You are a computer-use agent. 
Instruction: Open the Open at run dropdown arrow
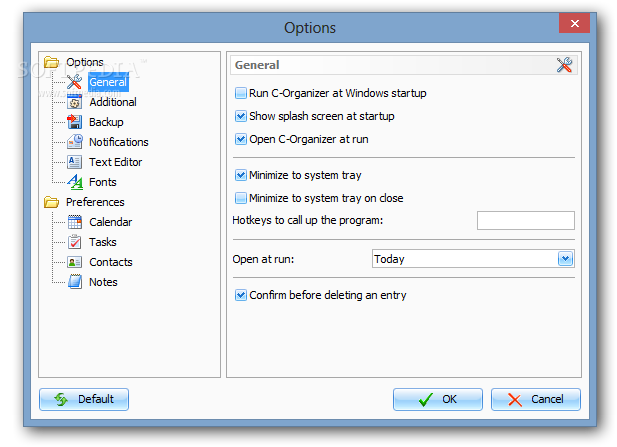(565, 259)
